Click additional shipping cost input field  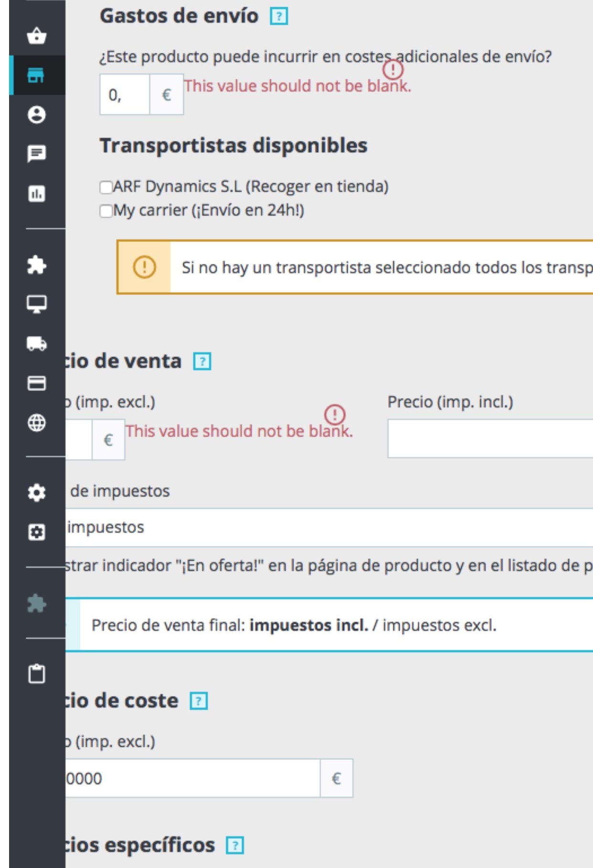point(125,94)
